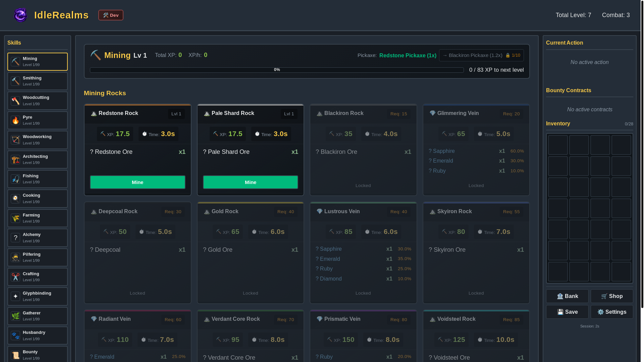
Task: Click the inventory 0/28 counter
Action: [x=629, y=124]
